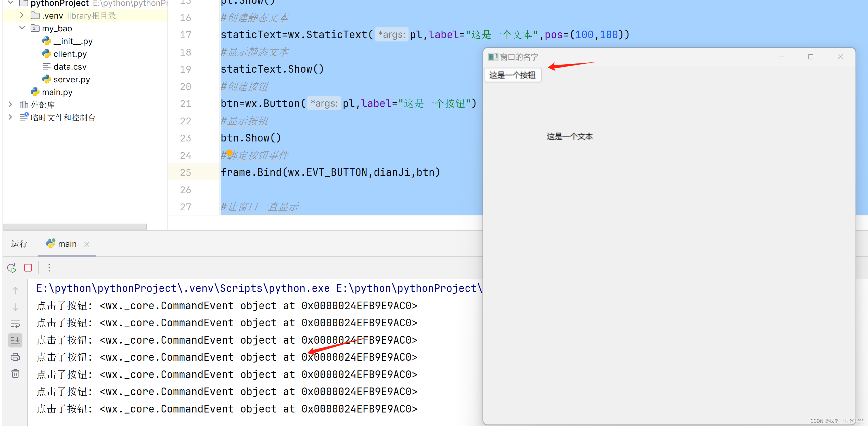This screenshot has height=426, width=868.
Task: Expand the .venv library folder
Action: coord(22,15)
